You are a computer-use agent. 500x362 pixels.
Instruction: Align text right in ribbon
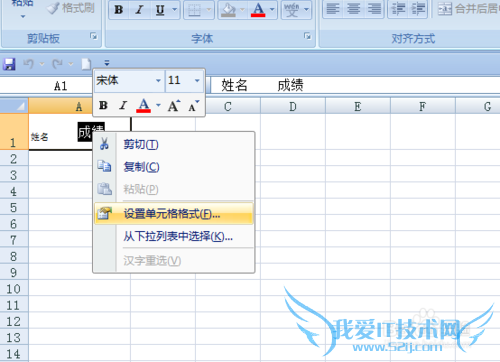(374, 9)
